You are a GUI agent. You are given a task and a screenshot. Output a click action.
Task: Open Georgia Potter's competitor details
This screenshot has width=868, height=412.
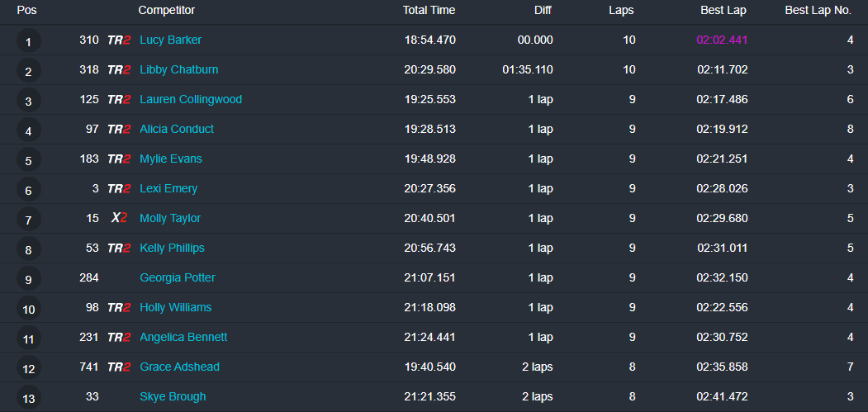178,277
